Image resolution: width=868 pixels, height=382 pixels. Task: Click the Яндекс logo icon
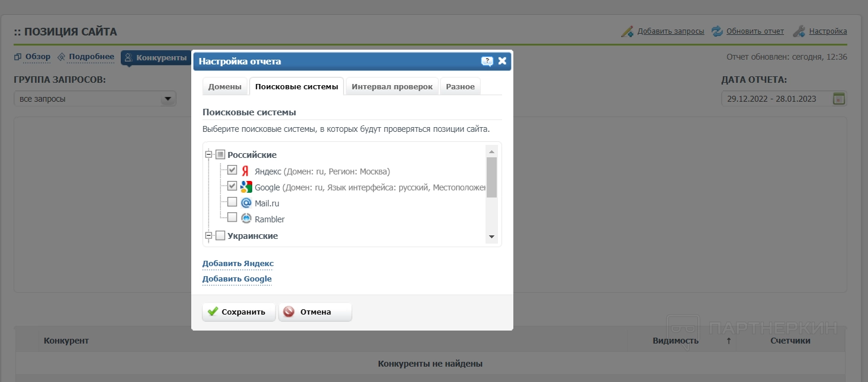click(245, 171)
